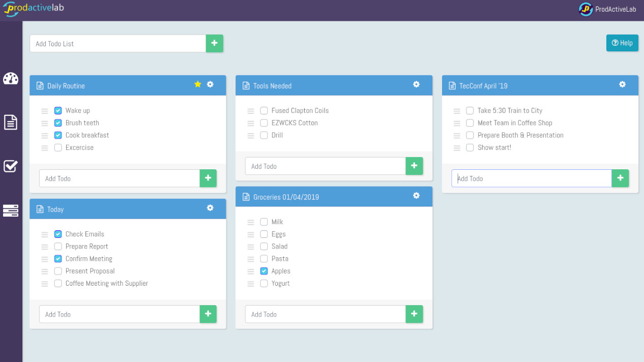Focus Add Todo field in TecConf card
This screenshot has width=644, height=362.
(532, 178)
